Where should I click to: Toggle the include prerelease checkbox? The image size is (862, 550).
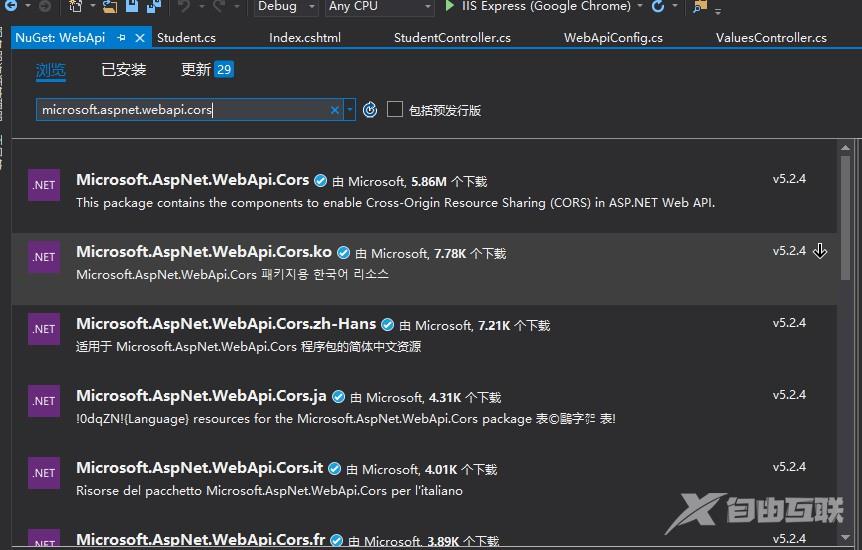(395, 109)
